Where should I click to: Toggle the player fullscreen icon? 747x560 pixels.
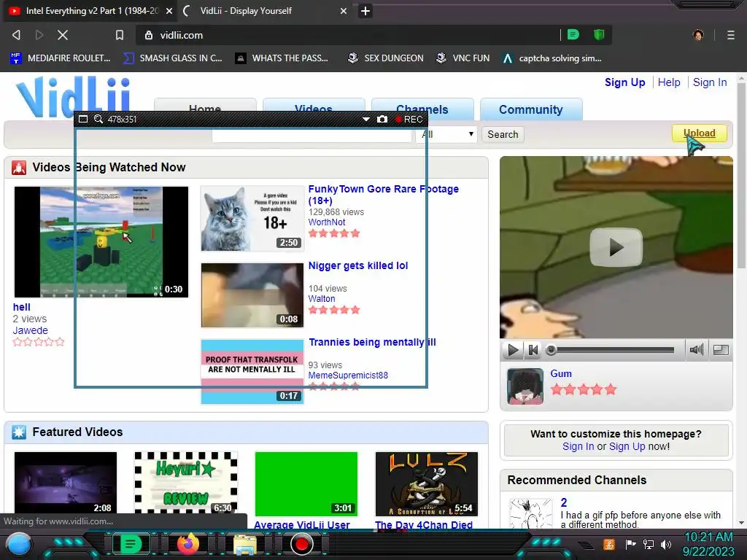[x=721, y=350]
